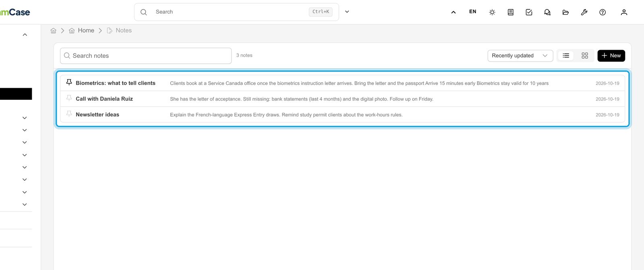Click into the top global Search box

tap(236, 12)
